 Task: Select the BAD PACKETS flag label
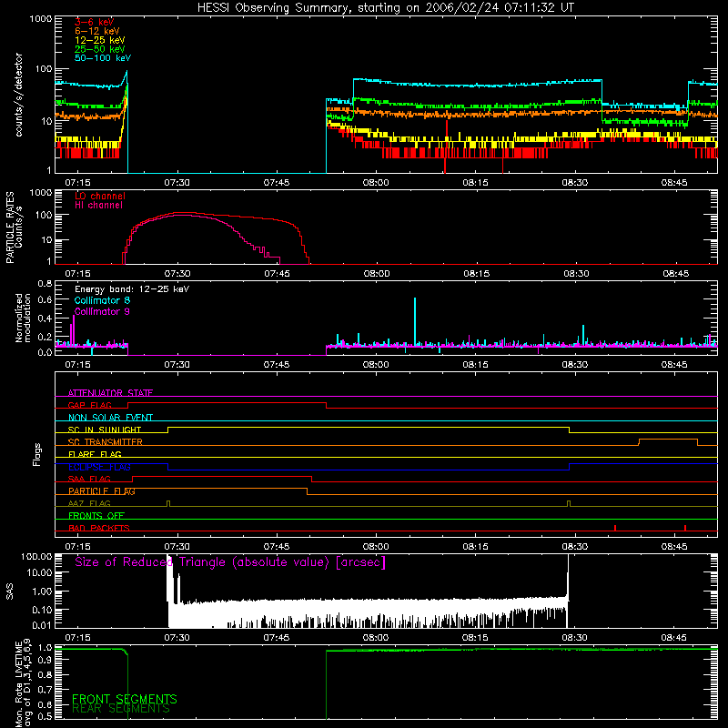pos(99,528)
